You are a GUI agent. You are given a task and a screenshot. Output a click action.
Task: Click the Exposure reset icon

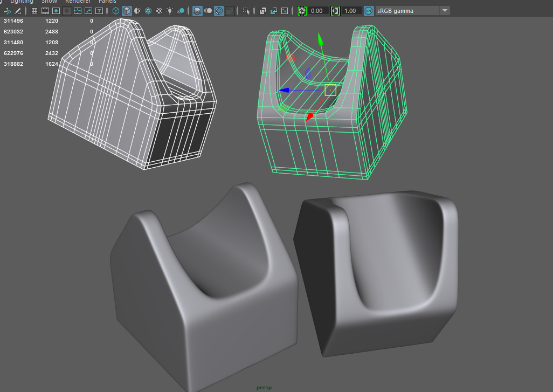click(x=302, y=11)
